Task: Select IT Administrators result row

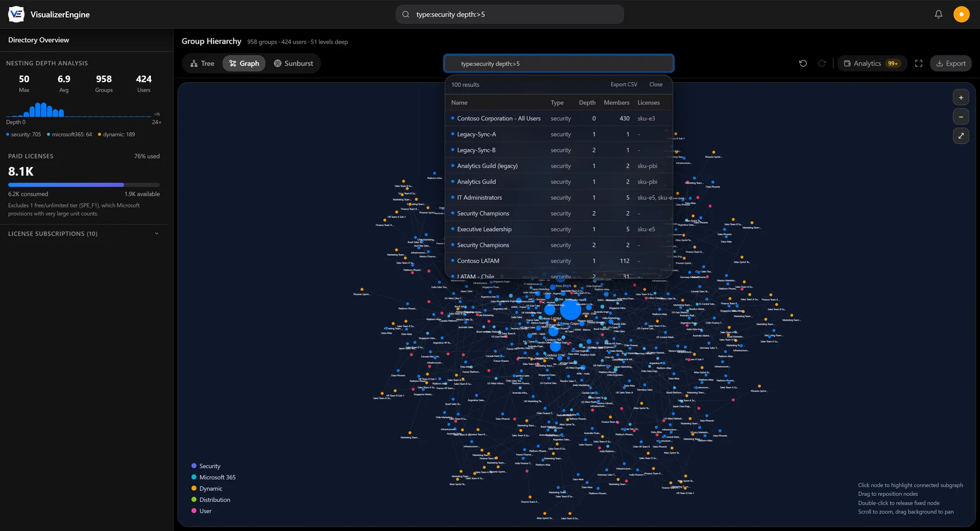Action: coord(559,198)
